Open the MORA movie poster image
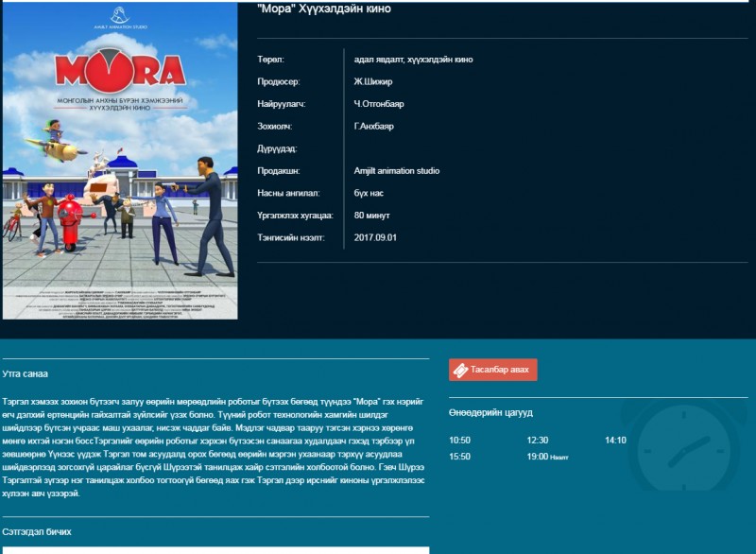Image resolution: width=756 pixels, height=554 pixels. (x=120, y=161)
